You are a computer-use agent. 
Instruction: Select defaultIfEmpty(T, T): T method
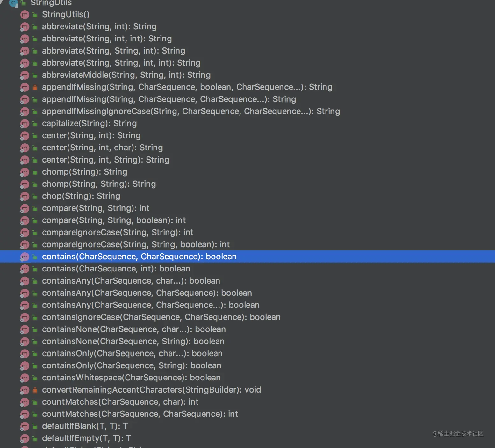tap(87, 438)
